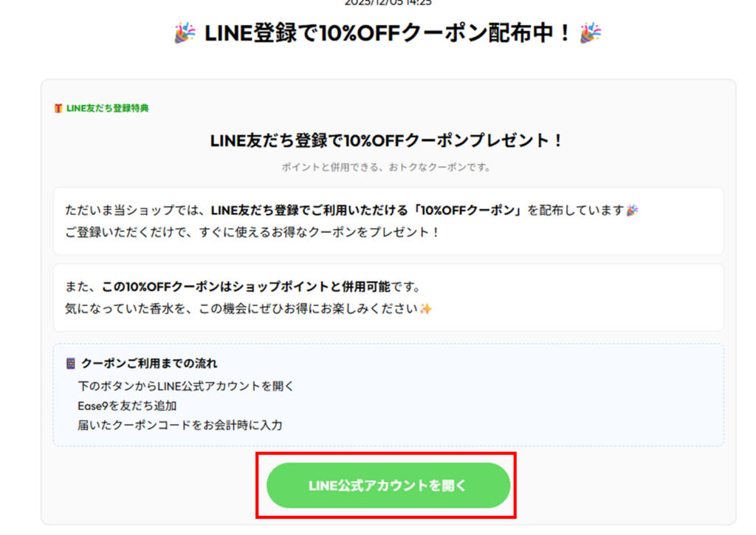Click the step 届いたクーポンコードをお会計時に入力
756x535 pixels.
[x=179, y=425]
